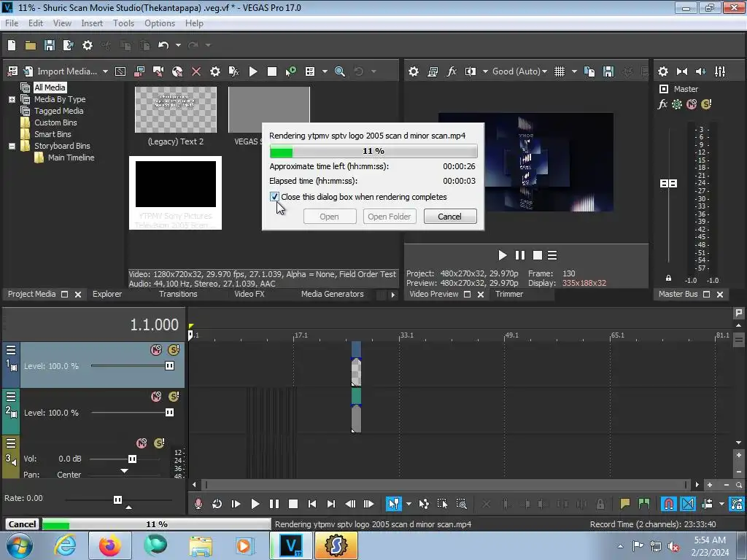Viewport: 747px width, 560px height.
Task: Open Master Bus audio properties gear
Action: pyautogui.click(x=662, y=71)
